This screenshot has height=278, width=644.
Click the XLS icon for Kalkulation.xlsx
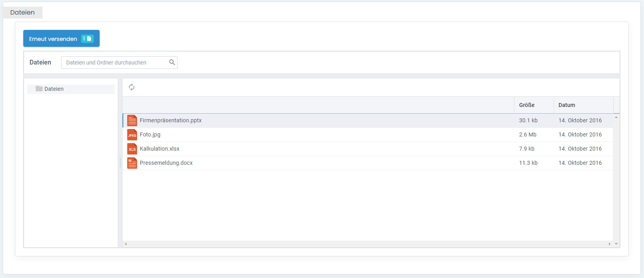pos(132,149)
